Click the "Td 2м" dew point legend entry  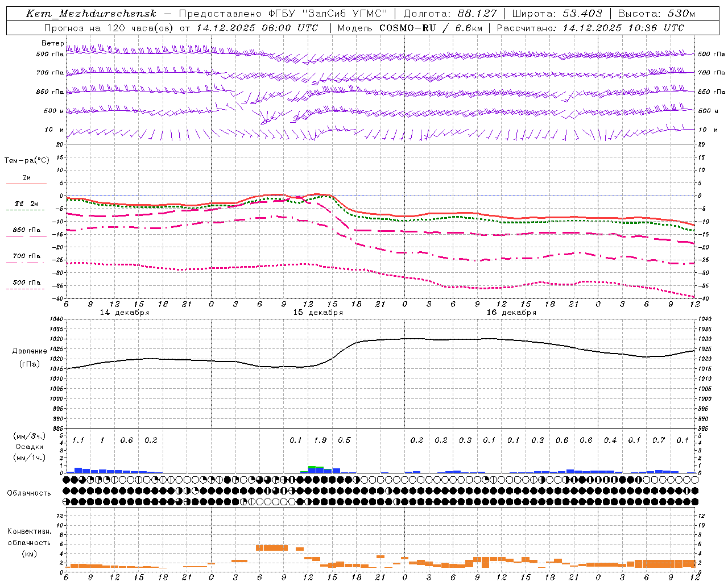[26, 203]
